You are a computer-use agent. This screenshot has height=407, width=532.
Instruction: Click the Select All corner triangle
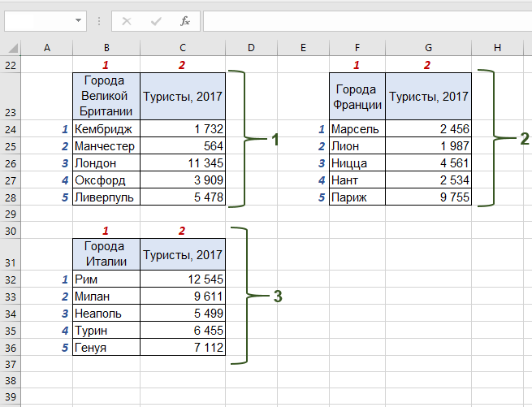[x=9, y=49]
